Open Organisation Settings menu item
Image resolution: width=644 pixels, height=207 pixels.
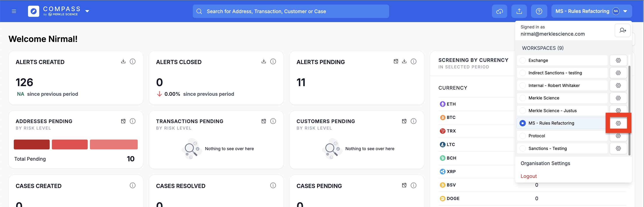click(545, 163)
